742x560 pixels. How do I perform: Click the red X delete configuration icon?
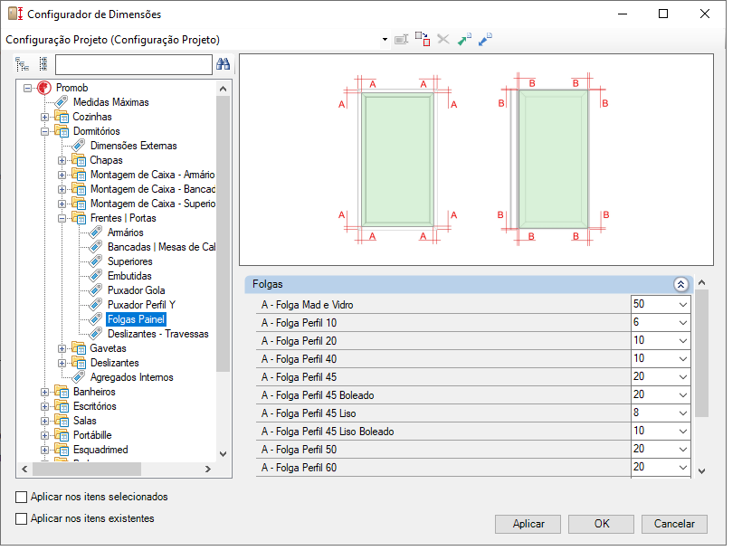(442, 39)
